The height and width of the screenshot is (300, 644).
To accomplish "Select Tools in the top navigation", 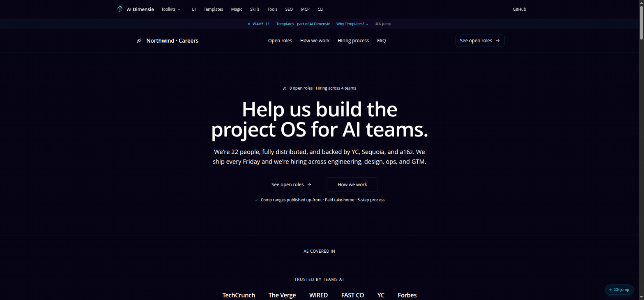I will 272,9.
